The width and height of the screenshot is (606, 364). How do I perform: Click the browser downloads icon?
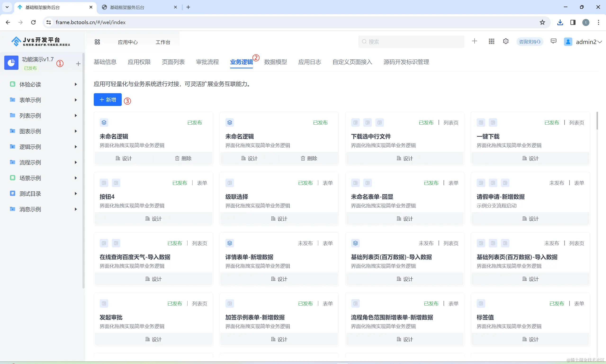pos(560,22)
